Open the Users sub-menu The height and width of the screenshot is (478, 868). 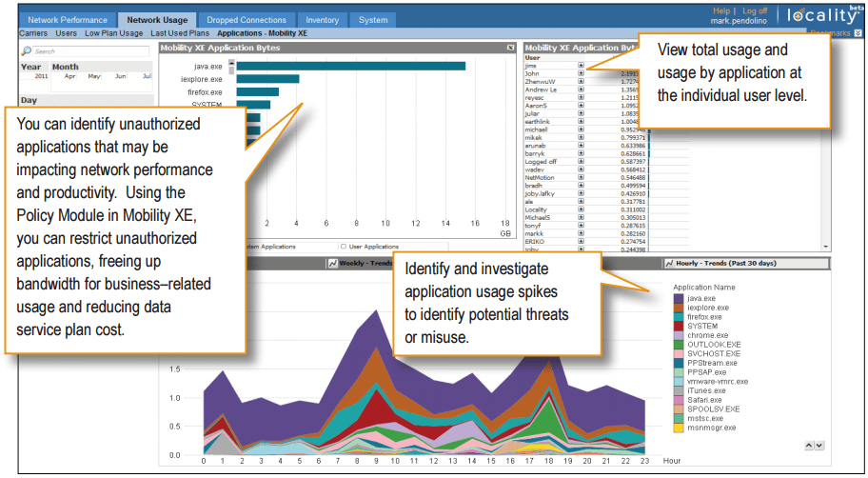click(x=66, y=33)
